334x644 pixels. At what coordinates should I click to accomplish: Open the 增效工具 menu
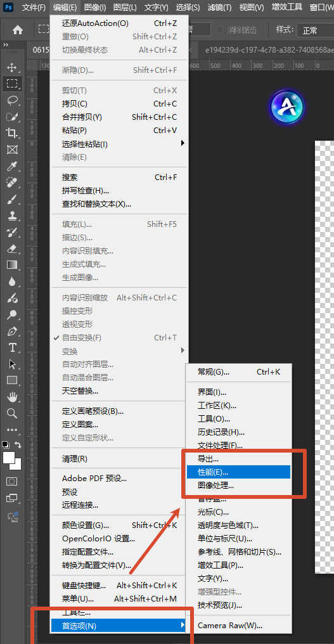tap(286, 7)
